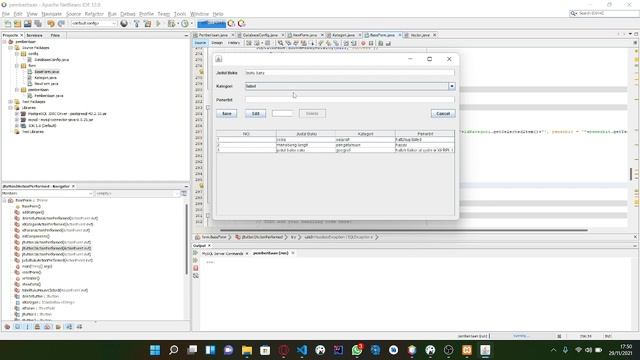This screenshot has width=640, height=360.
Task: Click the Cancel button in the form dialog
Action: [443, 113]
